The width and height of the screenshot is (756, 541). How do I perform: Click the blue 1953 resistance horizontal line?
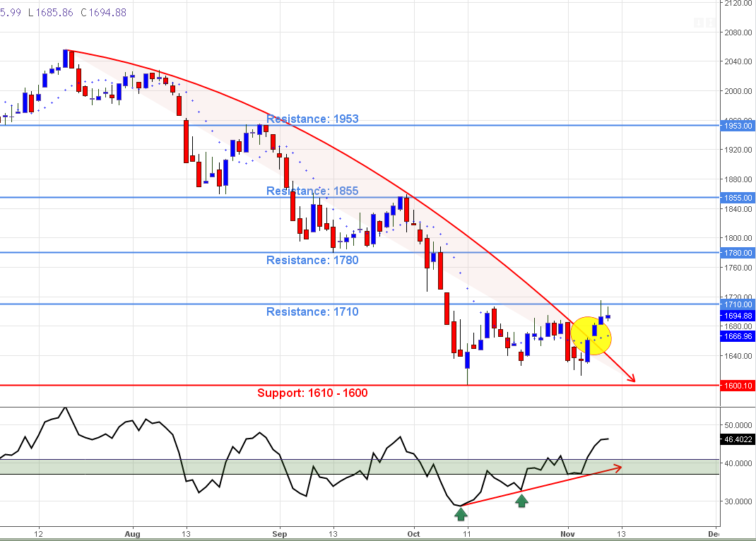359,126
